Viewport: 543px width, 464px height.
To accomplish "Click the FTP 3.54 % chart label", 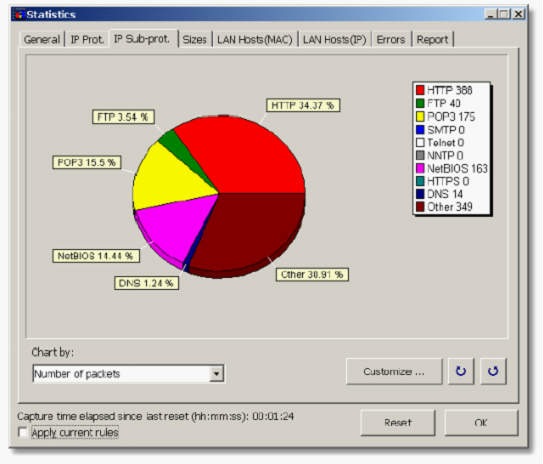I will [123, 117].
